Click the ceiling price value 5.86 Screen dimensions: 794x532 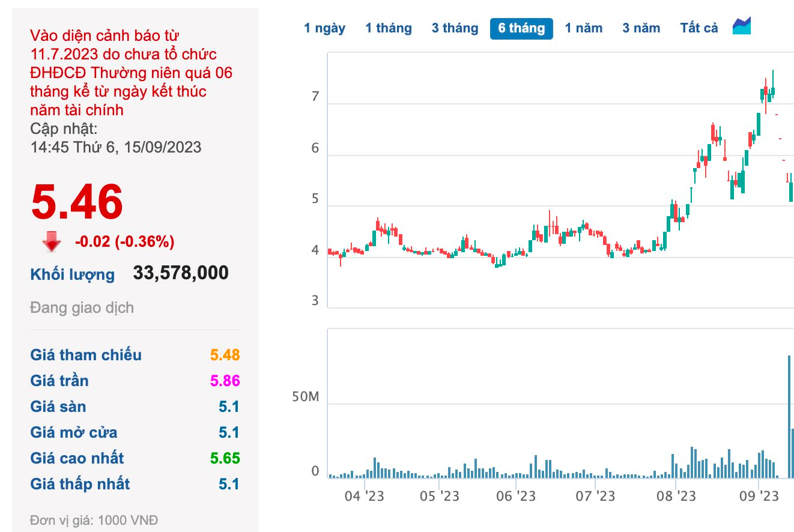pyautogui.click(x=225, y=381)
